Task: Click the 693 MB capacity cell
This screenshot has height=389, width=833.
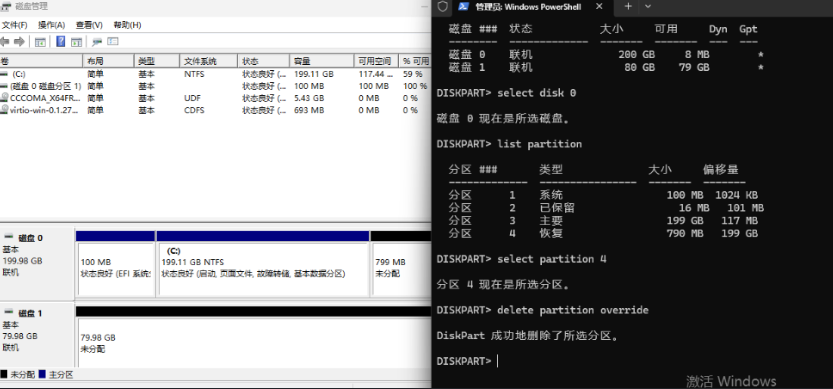Action: (x=309, y=110)
